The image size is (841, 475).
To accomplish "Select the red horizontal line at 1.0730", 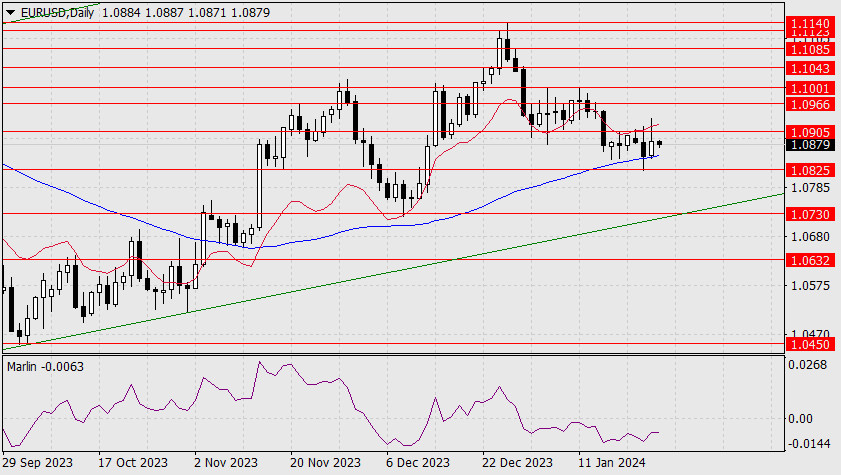I will pos(393,213).
